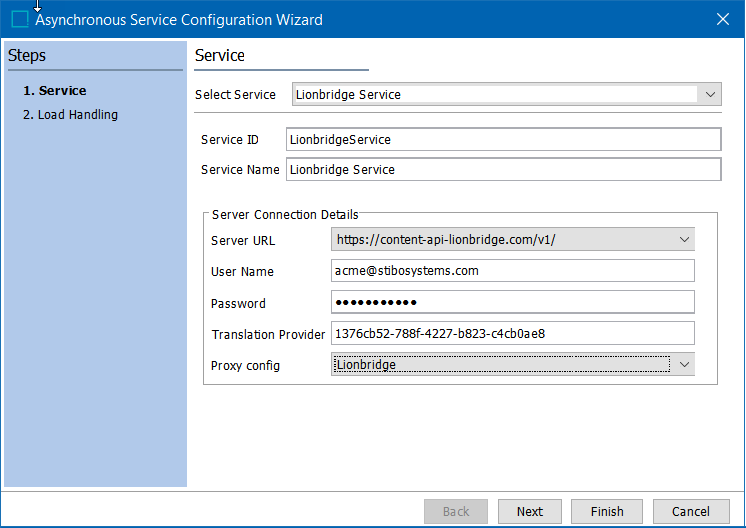
Task: Click the User Name label
Action: pos(242,272)
